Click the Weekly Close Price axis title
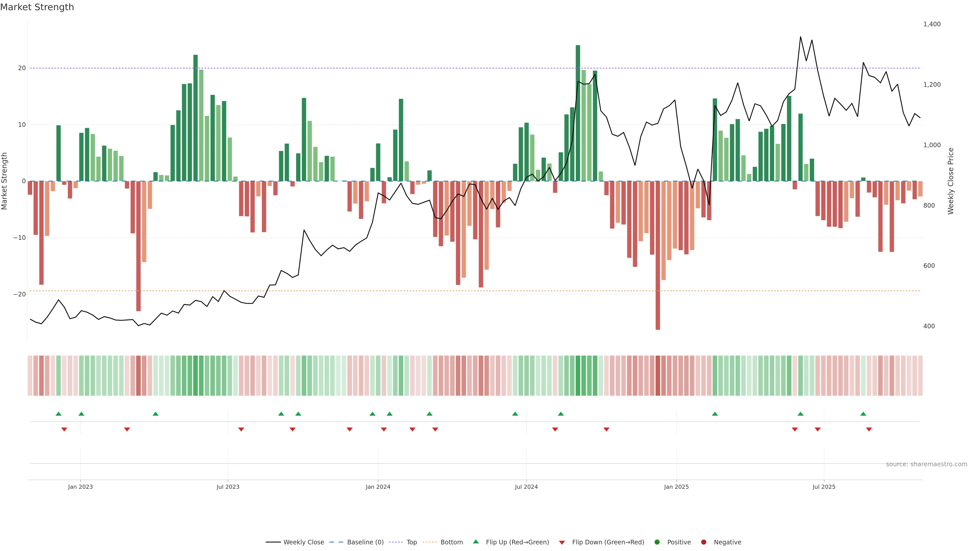This screenshot has width=980, height=551. [951, 181]
